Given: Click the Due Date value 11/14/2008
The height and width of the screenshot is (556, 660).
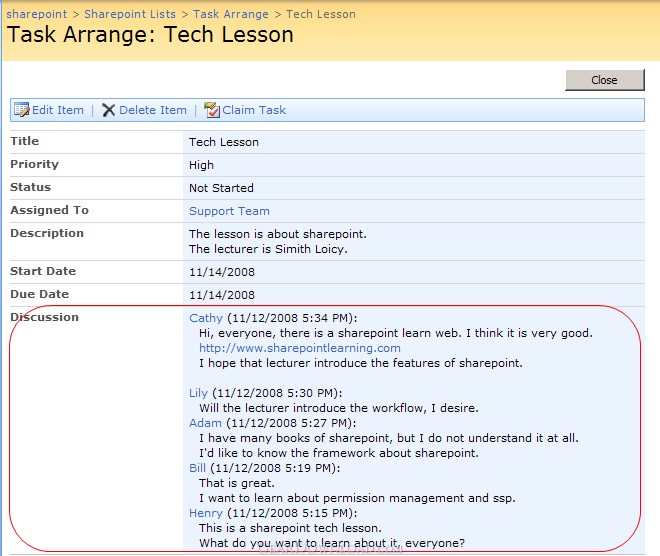Looking at the screenshot, I should 222,295.
